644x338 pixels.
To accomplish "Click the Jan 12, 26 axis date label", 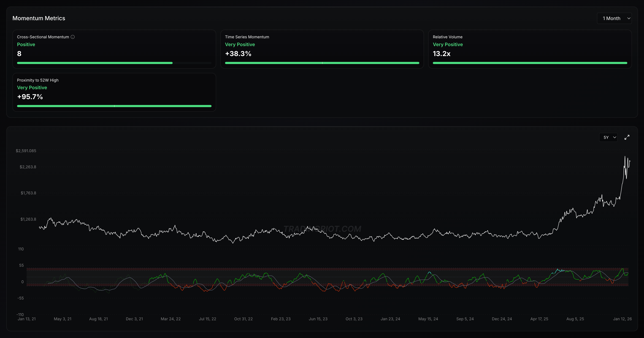I will point(622,319).
